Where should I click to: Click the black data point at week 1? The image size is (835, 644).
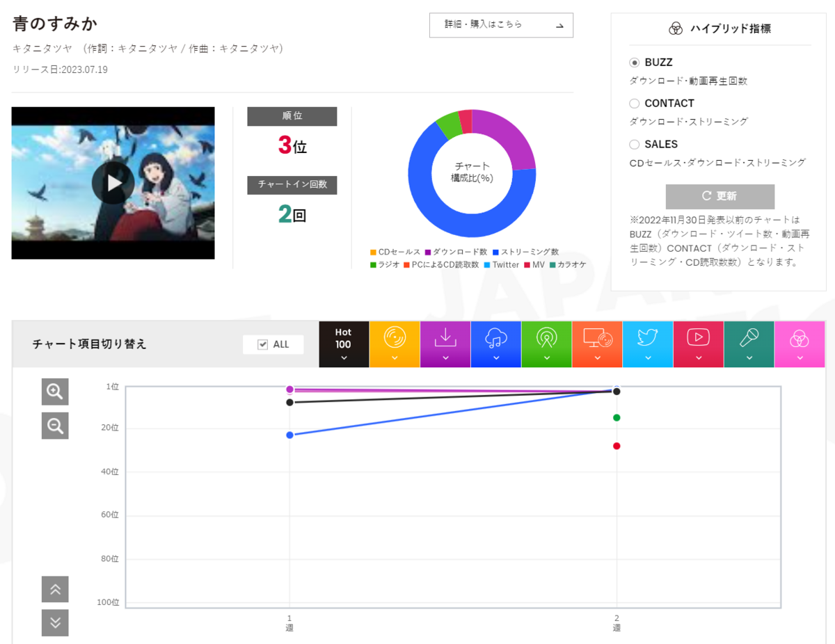tap(289, 403)
